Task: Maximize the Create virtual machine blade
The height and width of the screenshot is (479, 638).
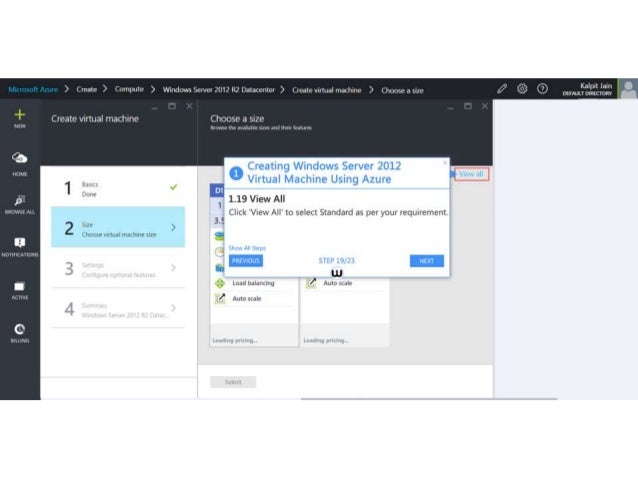Action: pos(172,106)
